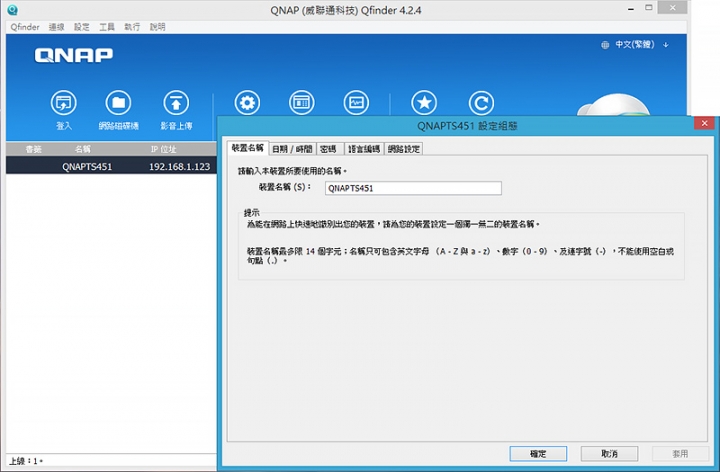The height and width of the screenshot is (472, 720).
Task: Click the QNAP logo in the header
Action: 73,56
